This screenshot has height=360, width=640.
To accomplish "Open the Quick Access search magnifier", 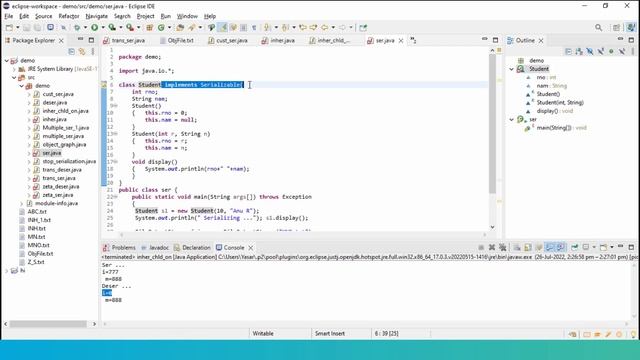I will click(x=598, y=27).
